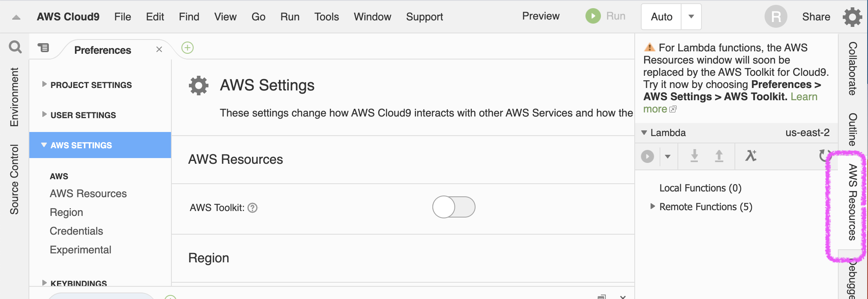Follow the Learn more link
This screenshot has height=299, width=868.
(655, 109)
